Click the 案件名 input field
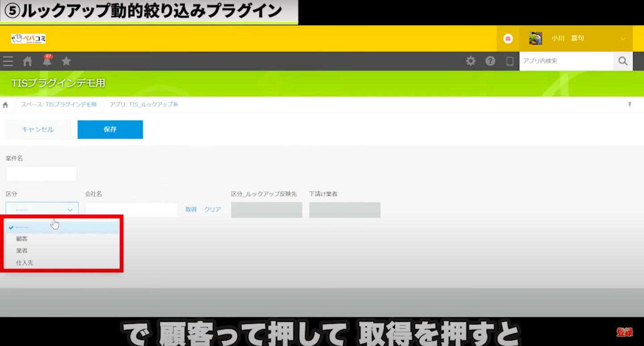This screenshot has height=346, width=644. (x=41, y=173)
